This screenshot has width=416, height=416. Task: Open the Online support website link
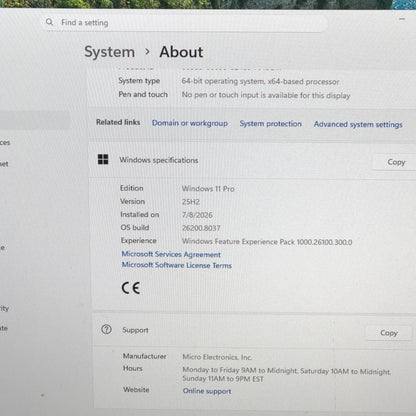click(207, 391)
